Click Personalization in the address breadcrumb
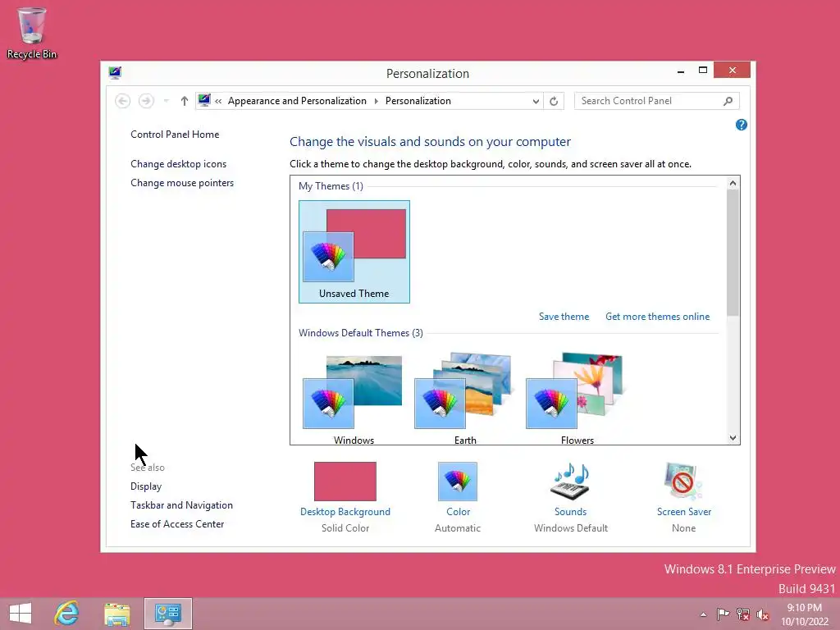Screen dimensions: 840x630 (x=418, y=101)
